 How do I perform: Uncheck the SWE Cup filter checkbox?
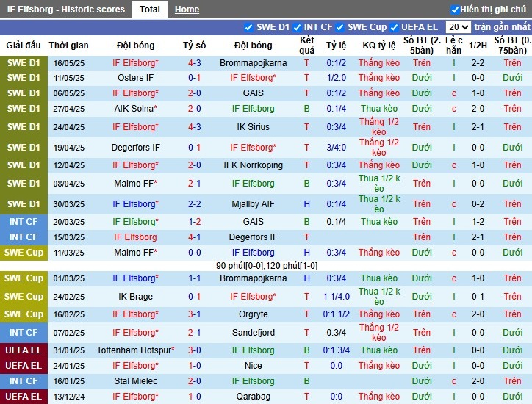pos(339,27)
